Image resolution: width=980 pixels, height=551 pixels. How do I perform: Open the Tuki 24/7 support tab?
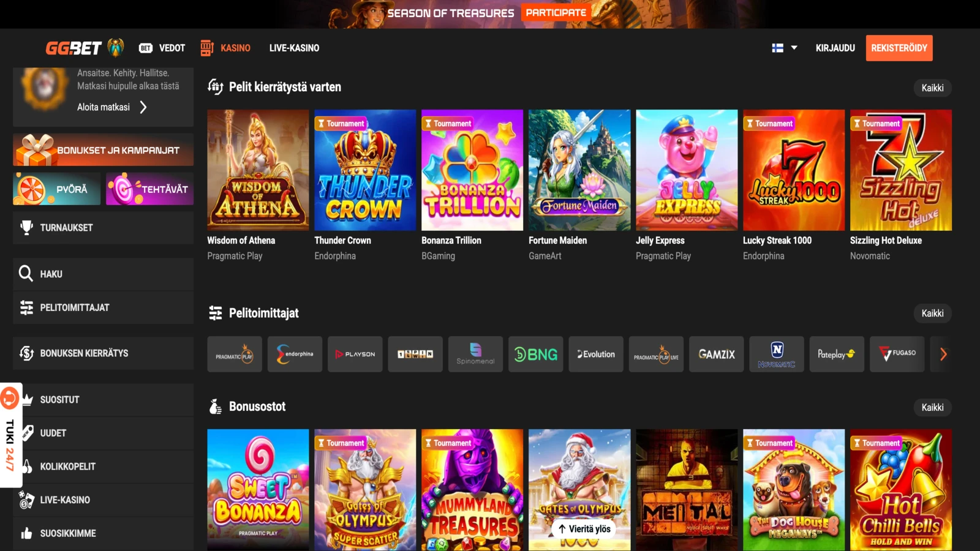click(x=10, y=435)
